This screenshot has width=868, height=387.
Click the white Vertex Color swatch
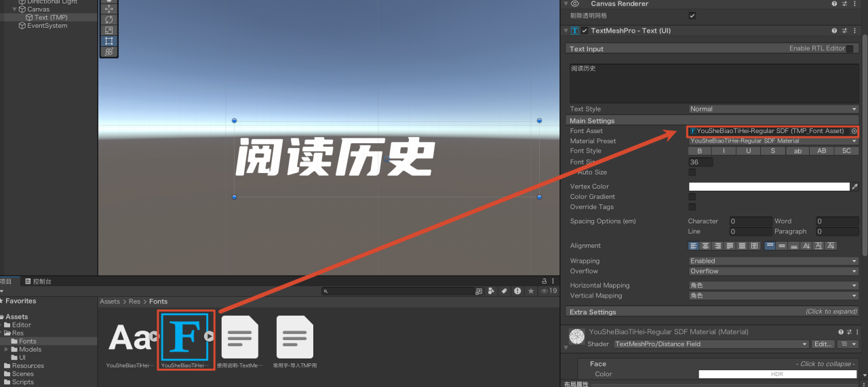click(x=769, y=187)
